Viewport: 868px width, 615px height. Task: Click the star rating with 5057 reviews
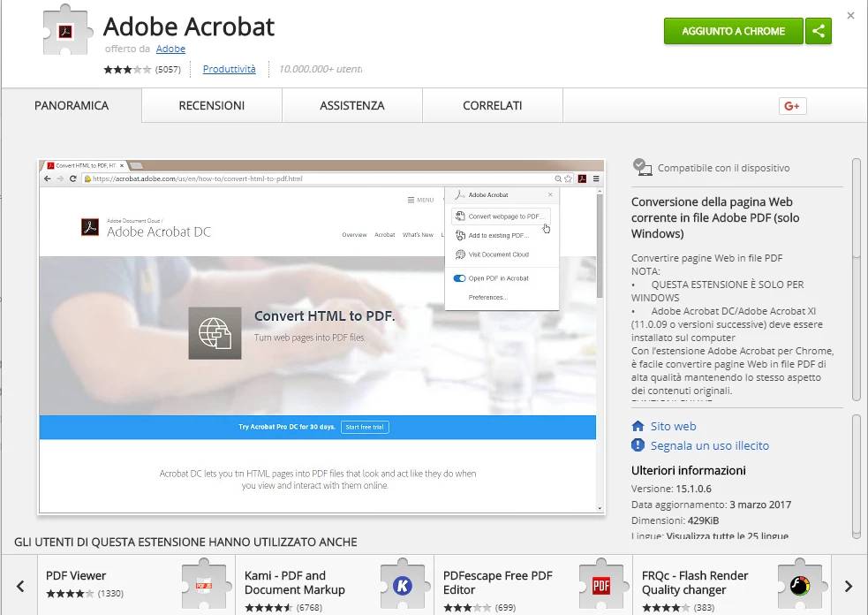click(141, 69)
